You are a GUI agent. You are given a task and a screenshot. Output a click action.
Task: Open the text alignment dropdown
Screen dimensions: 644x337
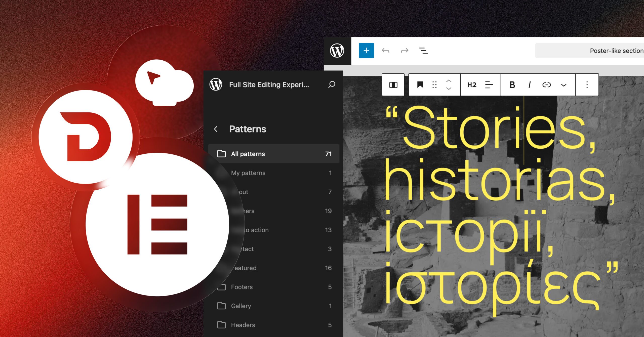click(488, 85)
